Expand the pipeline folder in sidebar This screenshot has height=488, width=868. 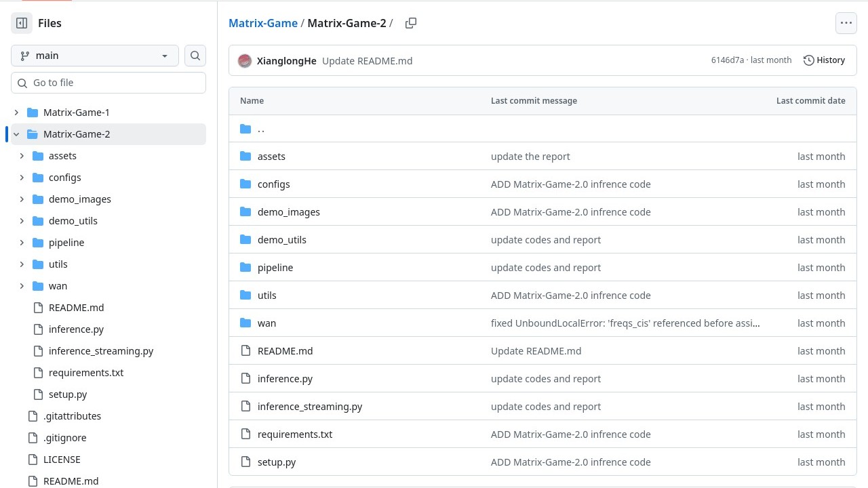tap(22, 243)
